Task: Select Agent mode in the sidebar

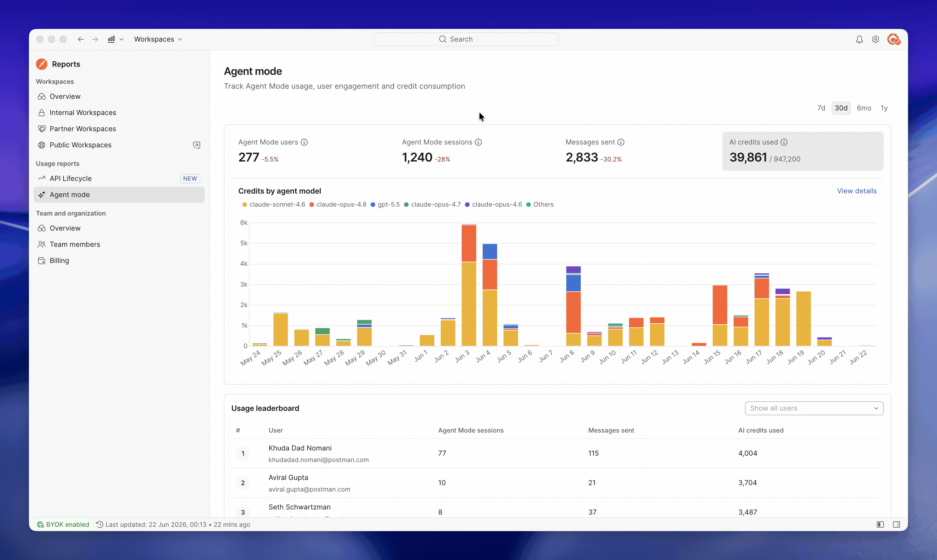Action: (119, 195)
